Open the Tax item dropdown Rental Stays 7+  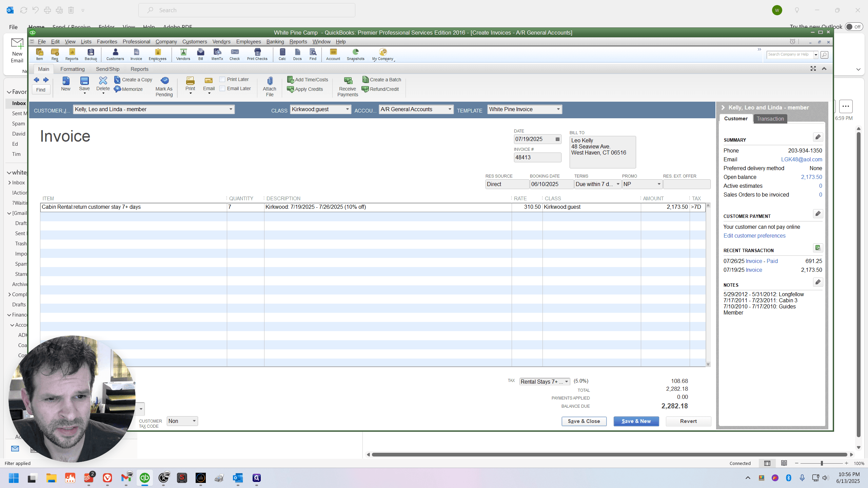coord(566,382)
